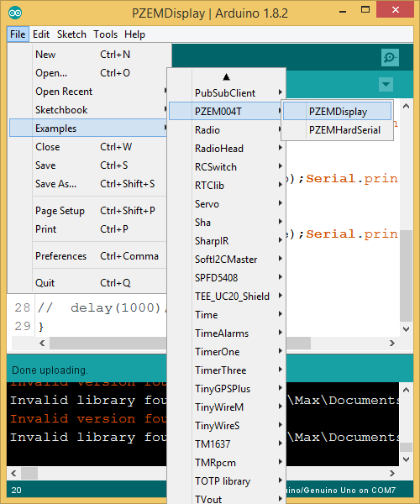
Task: Expand TimerThree examples submenu
Action: click(226, 370)
